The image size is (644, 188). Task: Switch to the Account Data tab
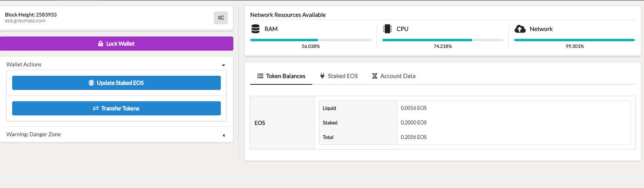click(393, 76)
